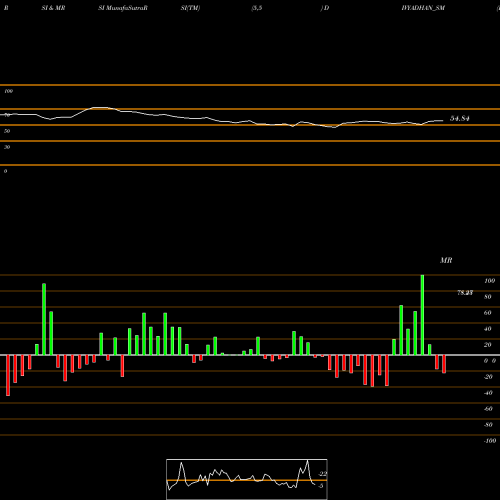Open the mini overview chart at bottom

[x=247, y=479]
